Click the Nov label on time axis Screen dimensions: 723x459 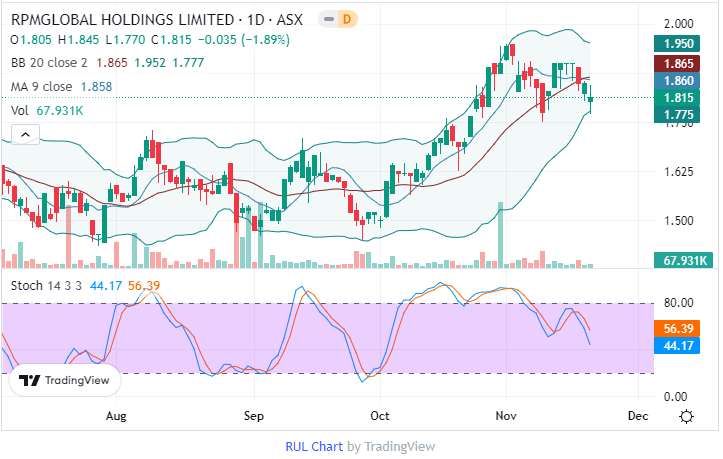[x=506, y=414]
